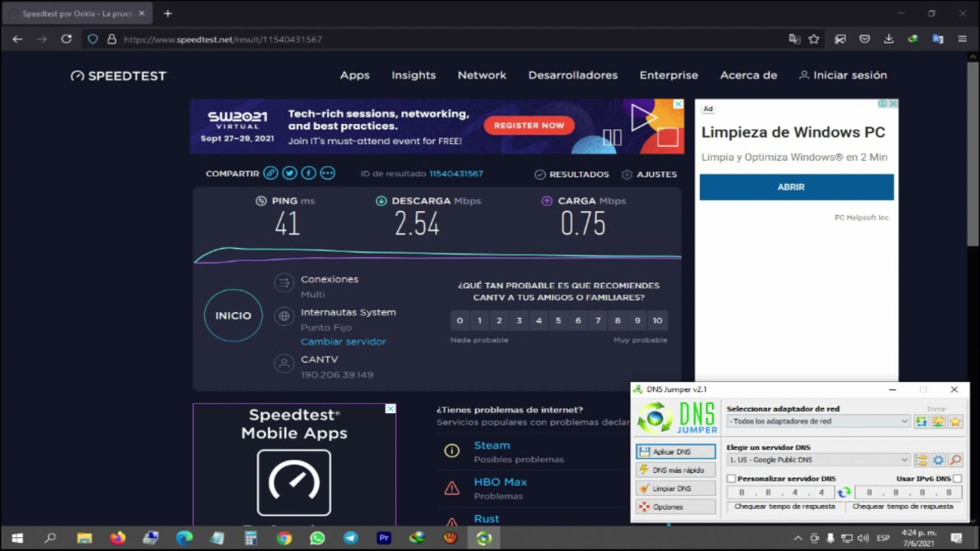Click the Speedtest logo
980x551 pixels.
118,76
